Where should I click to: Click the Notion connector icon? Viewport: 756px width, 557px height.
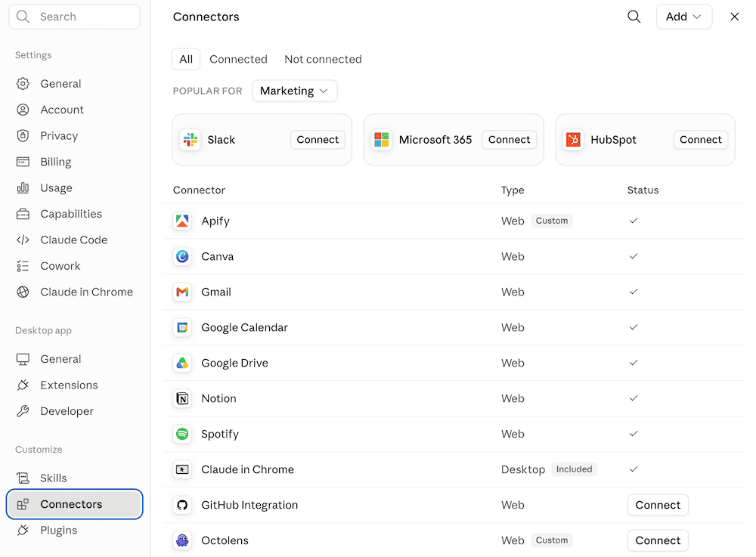(x=182, y=398)
